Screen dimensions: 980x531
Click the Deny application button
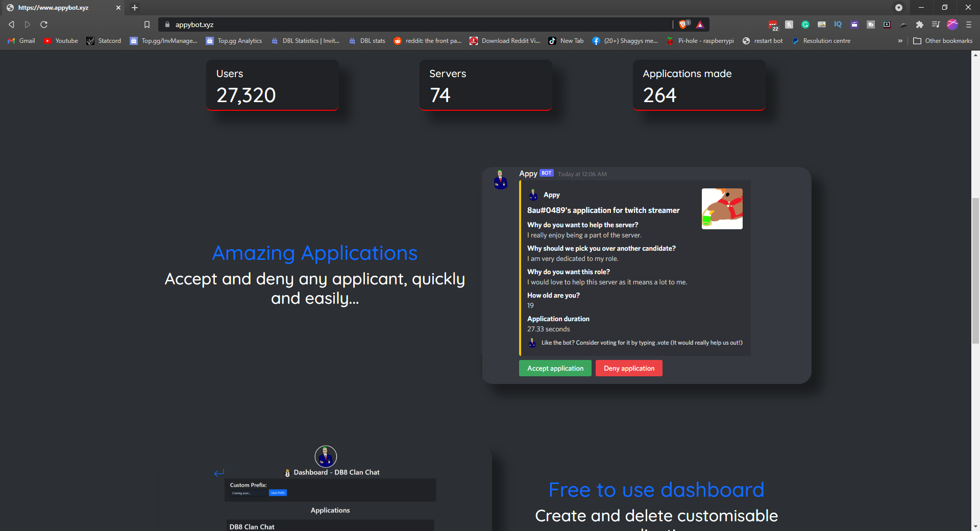click(629, 368)
